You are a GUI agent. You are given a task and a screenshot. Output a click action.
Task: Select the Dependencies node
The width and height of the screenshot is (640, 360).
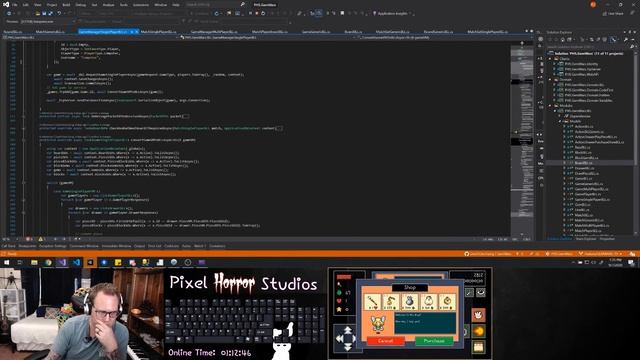click(x=580, y=116)
